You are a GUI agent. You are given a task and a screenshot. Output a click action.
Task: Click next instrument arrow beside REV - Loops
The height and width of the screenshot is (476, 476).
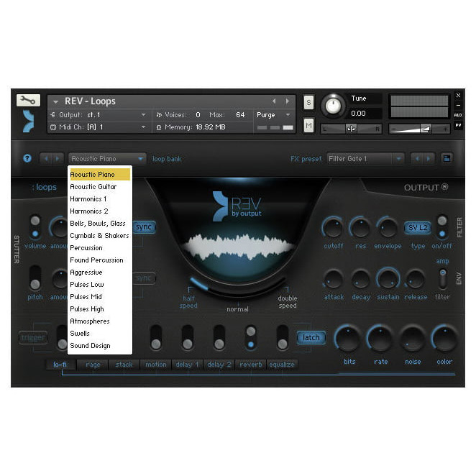coord(287,101)
